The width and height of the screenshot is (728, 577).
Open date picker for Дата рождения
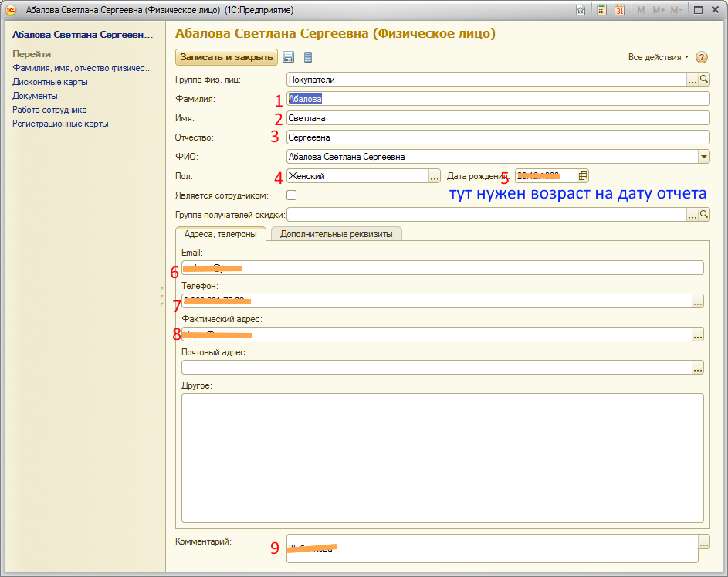point(583,176)
